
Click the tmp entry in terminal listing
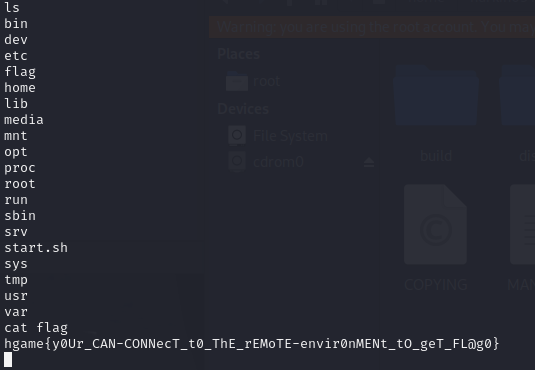point(16,280)
